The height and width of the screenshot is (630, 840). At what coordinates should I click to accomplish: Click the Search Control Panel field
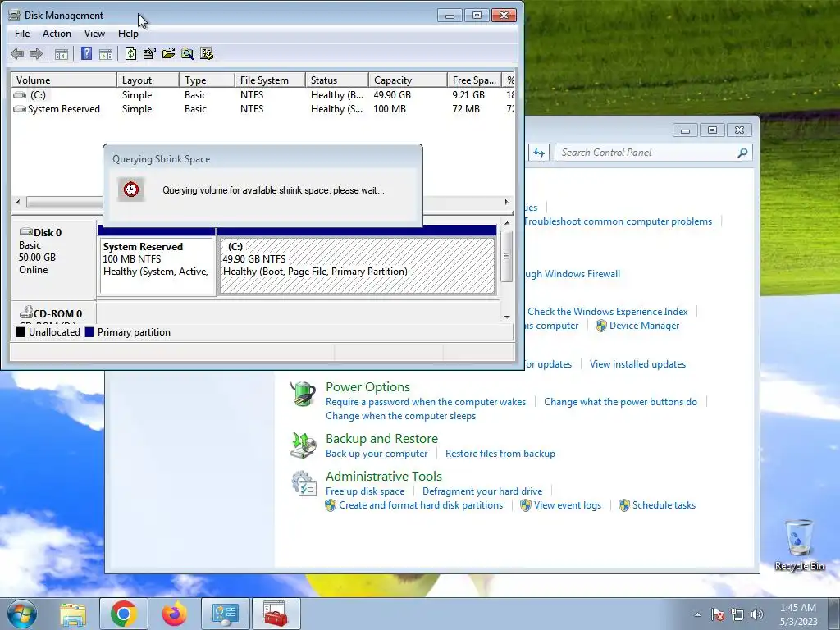646,153
